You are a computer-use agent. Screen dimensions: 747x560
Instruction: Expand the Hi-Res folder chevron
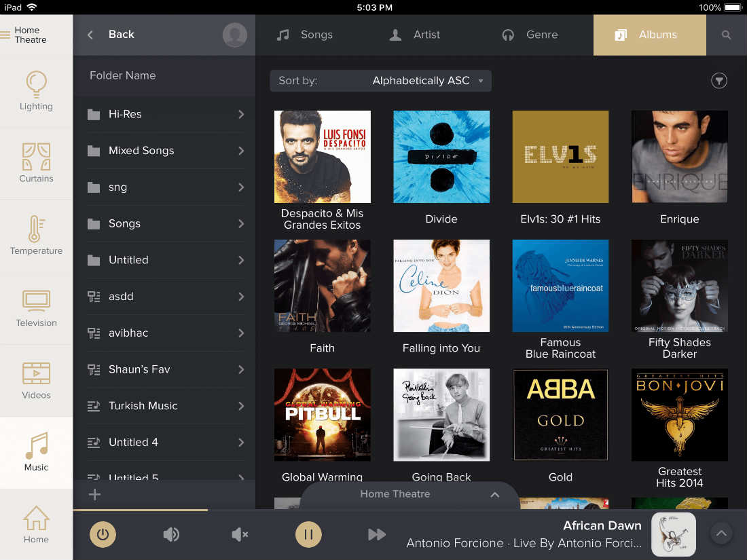tap(241, 114)
